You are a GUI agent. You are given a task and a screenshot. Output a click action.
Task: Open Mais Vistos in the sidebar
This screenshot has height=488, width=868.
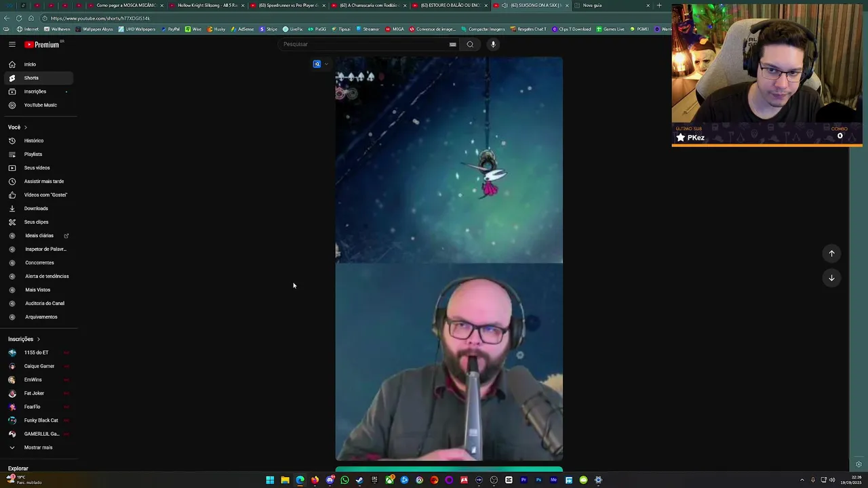37,290
